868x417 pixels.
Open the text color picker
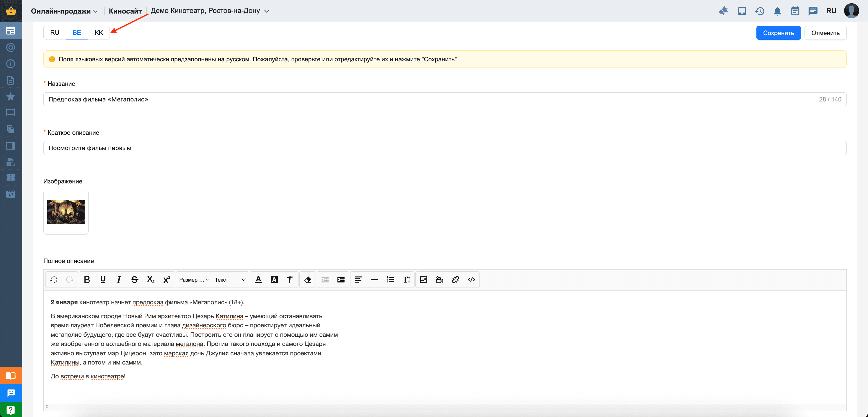click(x=258, y=279)
